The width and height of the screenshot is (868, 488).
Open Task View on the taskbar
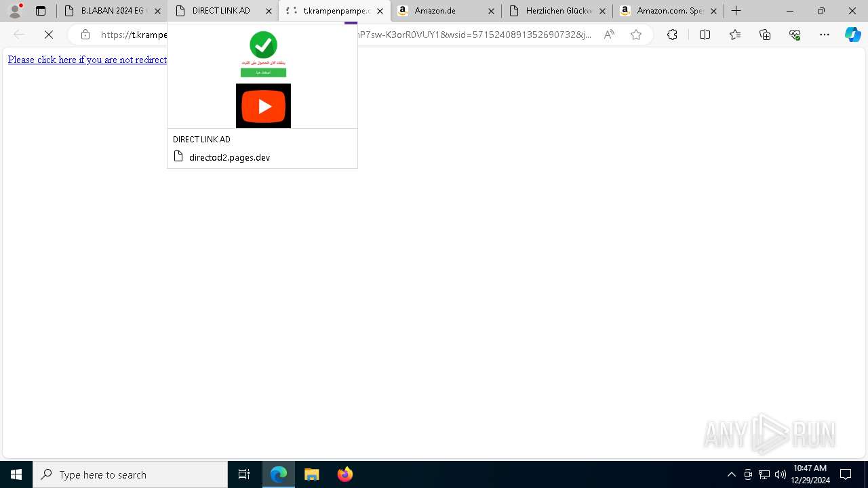(x=244, y=474)
